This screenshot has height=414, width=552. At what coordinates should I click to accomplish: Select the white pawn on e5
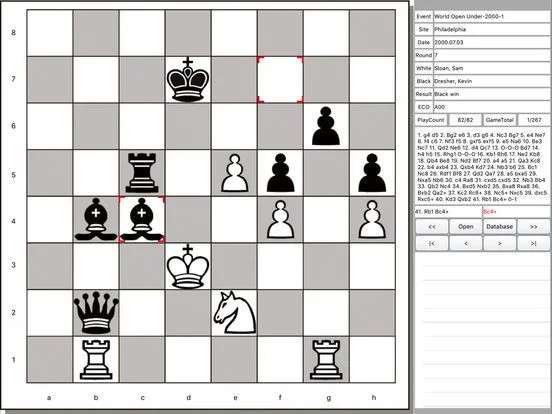[234, 173]
